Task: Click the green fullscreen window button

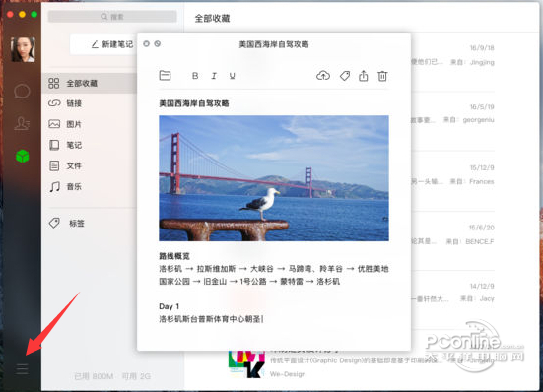Action: [34, 14]
